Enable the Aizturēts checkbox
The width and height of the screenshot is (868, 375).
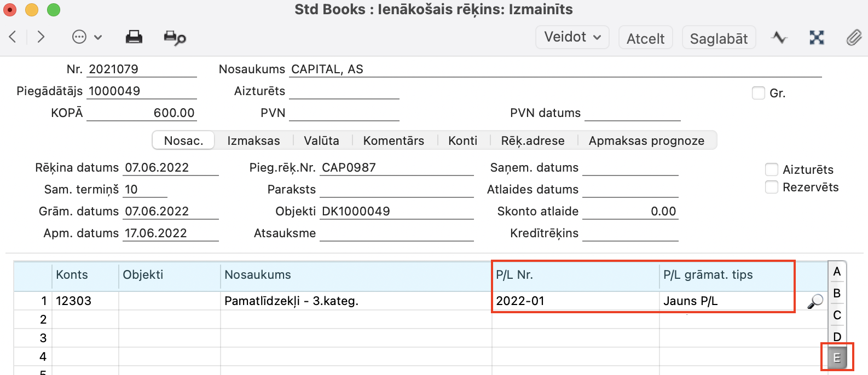(772, 169)
